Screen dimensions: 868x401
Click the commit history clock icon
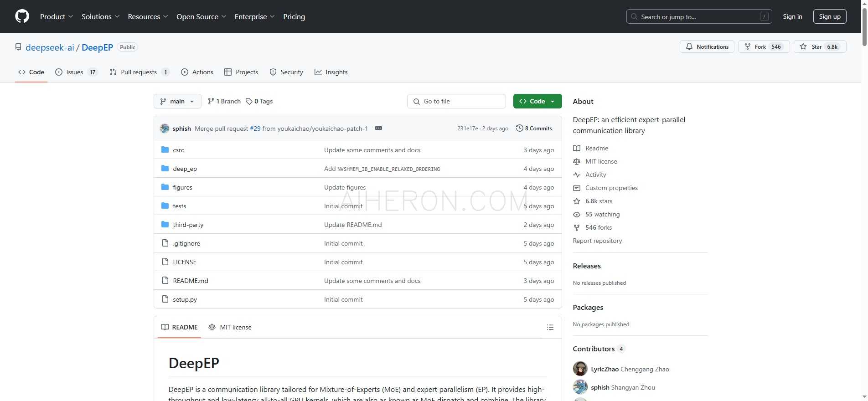tap(519, 129)
